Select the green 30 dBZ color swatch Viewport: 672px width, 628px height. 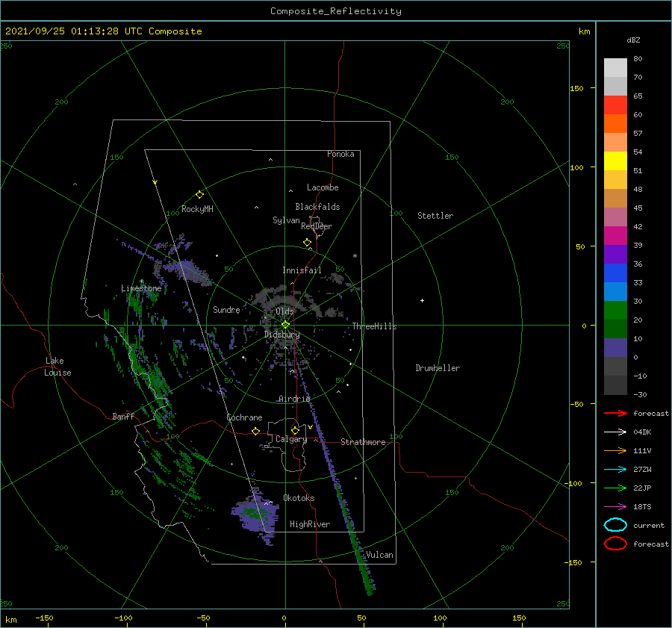(x=615, y=311)
